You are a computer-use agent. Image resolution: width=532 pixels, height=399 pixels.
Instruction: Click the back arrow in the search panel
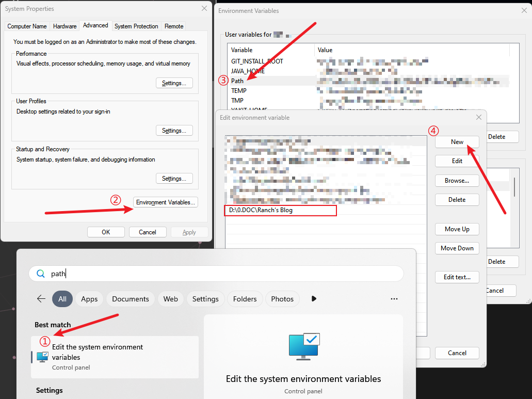click(41, 299)
